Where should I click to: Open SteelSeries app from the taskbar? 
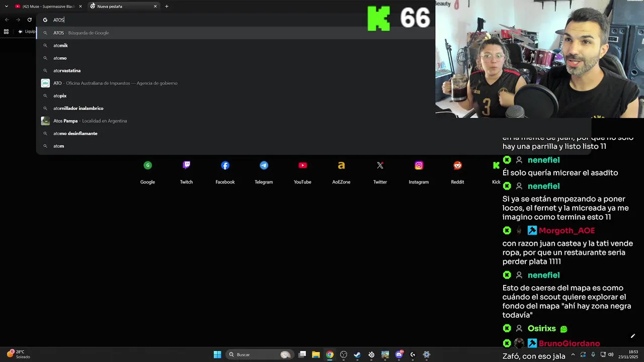pos(371,354)
